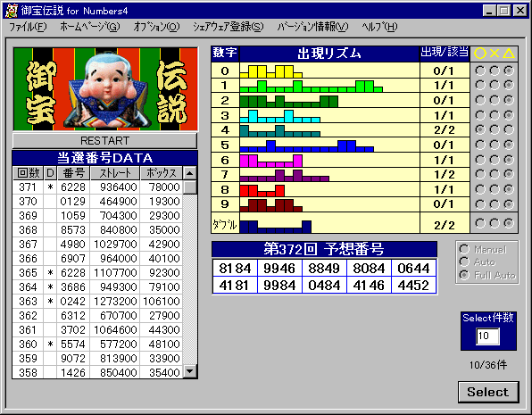Select the X radio for digit 0
Screen dimensions: 532x415
click(x=495, y=71)
